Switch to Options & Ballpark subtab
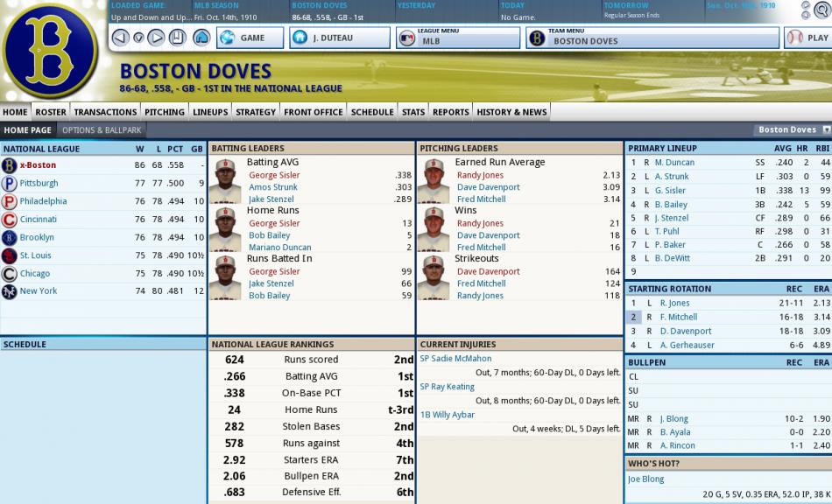This screenshot has height=504, width=832. 102,130
